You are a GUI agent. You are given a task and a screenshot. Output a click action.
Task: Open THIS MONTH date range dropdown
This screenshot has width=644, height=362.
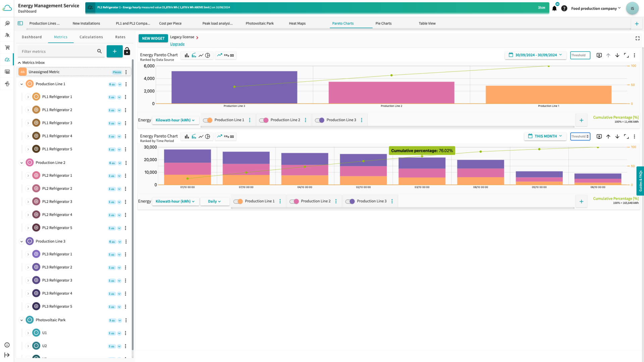tap(545, 136)
